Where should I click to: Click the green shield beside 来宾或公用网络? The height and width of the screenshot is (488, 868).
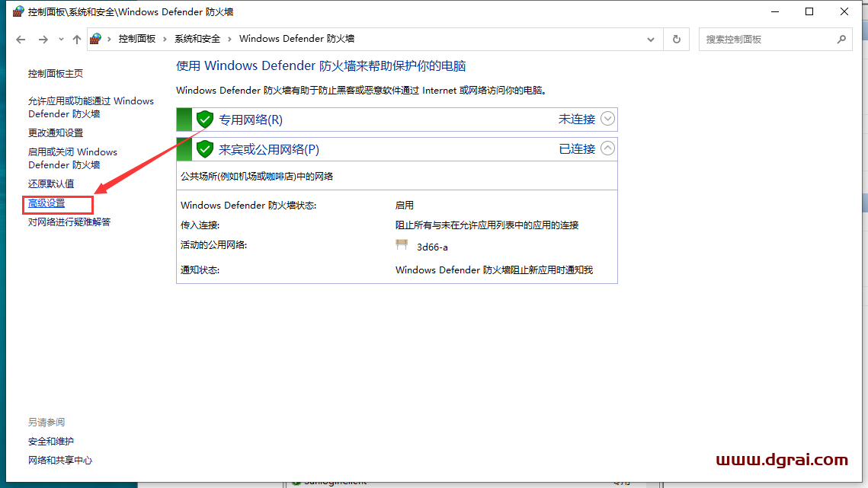pos(205,149)
